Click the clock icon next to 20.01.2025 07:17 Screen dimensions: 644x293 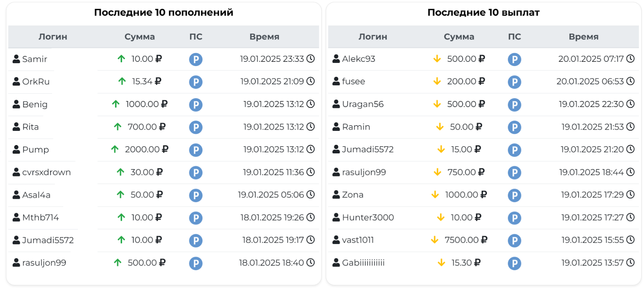click(630, 58)
